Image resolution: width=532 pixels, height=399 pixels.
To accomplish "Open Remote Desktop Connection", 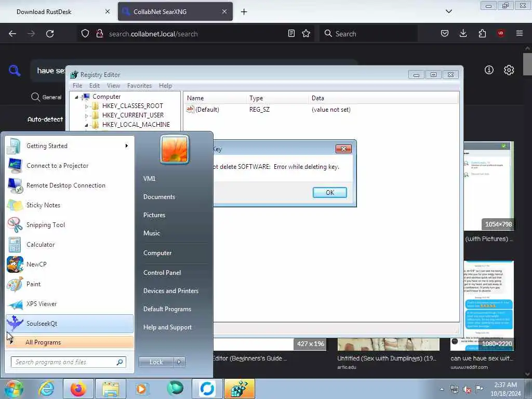I will tap(70, 185).
